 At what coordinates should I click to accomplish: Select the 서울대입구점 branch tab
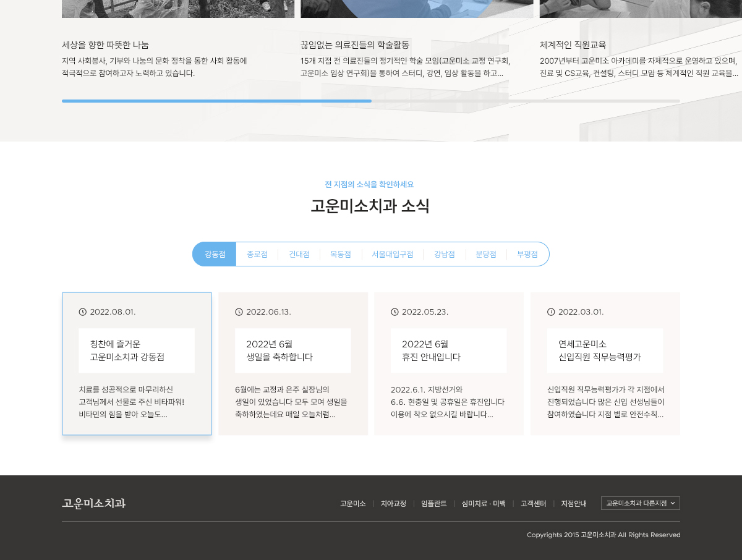392,254
